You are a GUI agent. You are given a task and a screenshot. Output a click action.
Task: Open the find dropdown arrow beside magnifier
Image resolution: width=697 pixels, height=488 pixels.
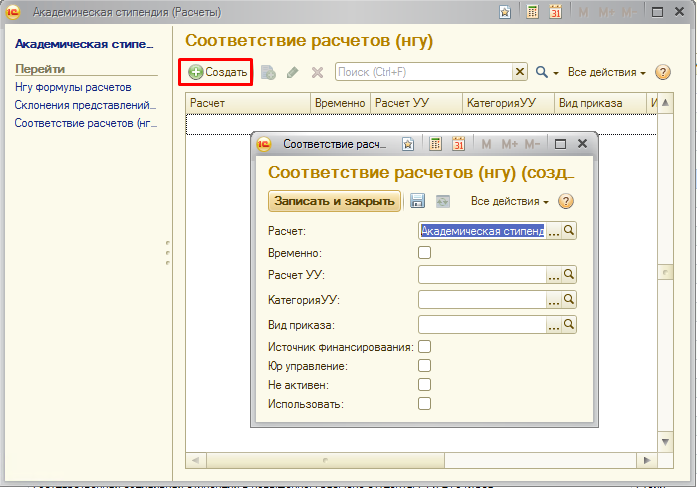pyautogui.click(x=556, y=73)
